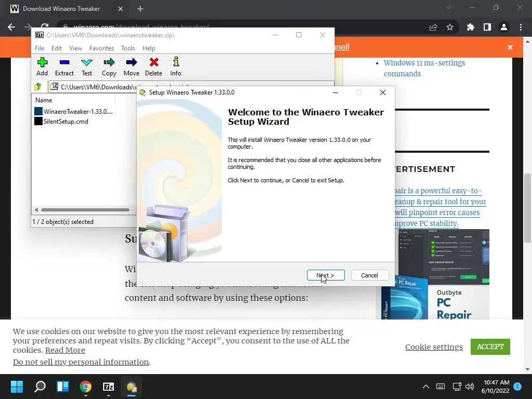532x399 pixels.
Task: Click Do not sell my personal information
Action: [x=81, y=362]
